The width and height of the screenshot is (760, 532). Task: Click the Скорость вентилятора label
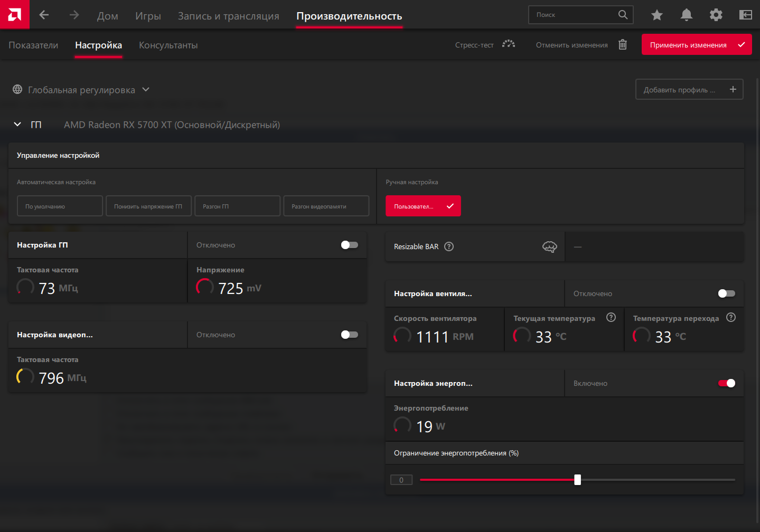coord(435,318)
